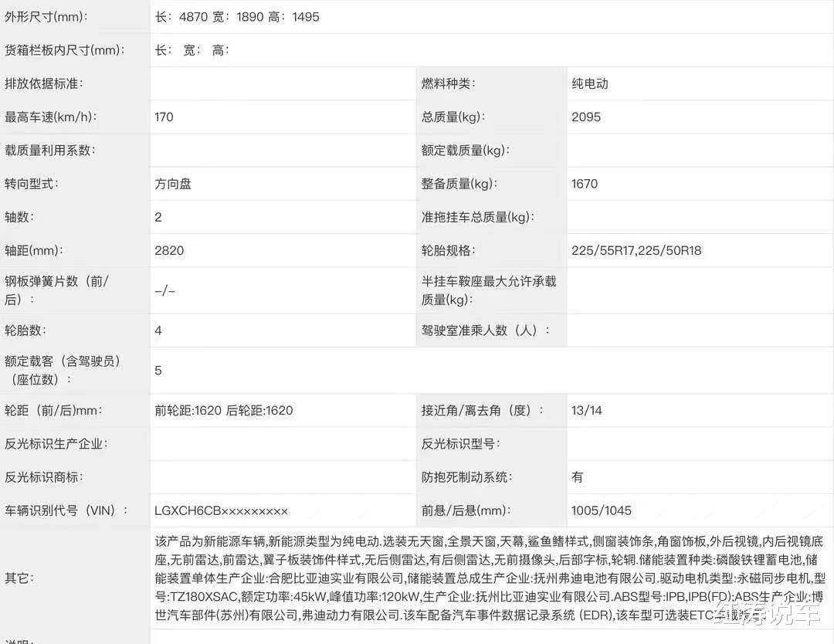Select the fuel type value 纯电动

click(590, 83)
